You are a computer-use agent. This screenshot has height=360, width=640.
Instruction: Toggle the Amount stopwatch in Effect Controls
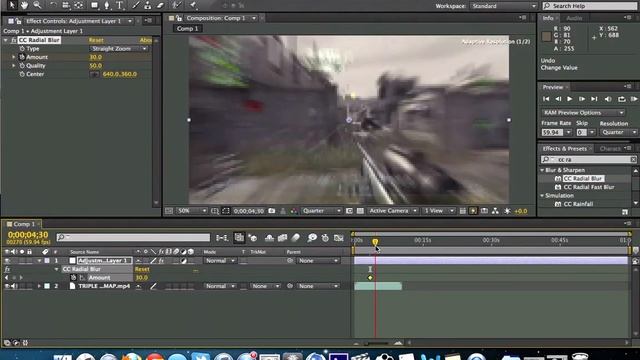point(22,57)
